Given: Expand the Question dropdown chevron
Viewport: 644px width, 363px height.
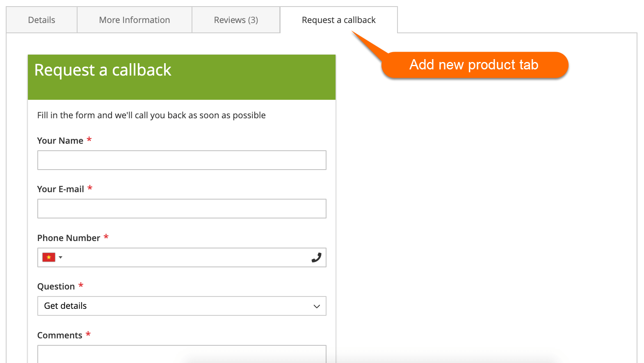Looking at the screenshot, I should [317, 306].
